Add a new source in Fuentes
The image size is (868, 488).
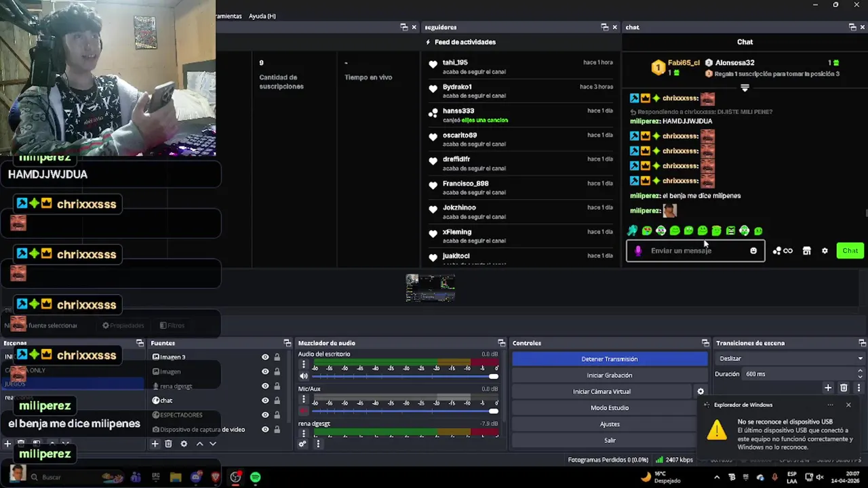pos(155,444)
